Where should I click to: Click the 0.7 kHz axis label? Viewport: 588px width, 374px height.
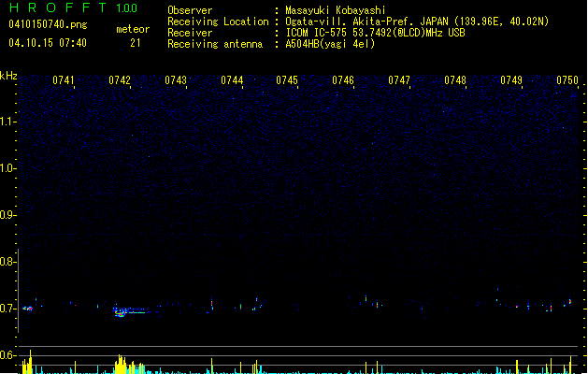pyautogui.click(x=7, y=309)
